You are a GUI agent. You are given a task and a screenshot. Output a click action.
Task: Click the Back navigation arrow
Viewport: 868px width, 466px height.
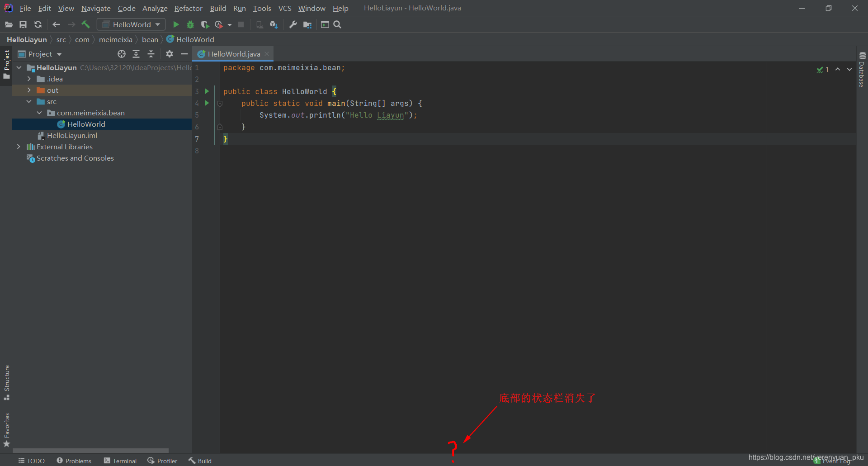tap(56, 24)
